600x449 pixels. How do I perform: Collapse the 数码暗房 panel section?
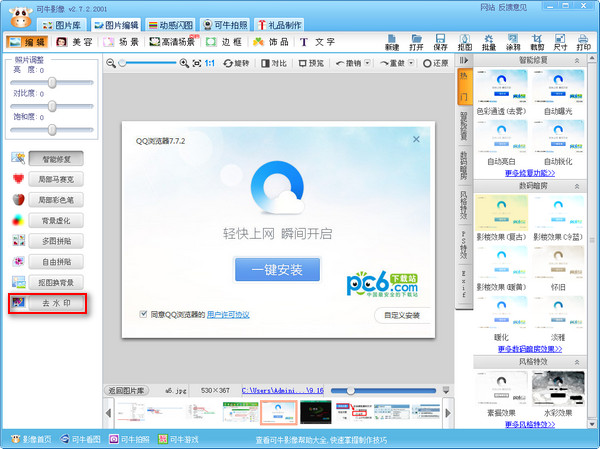[575, 187]
